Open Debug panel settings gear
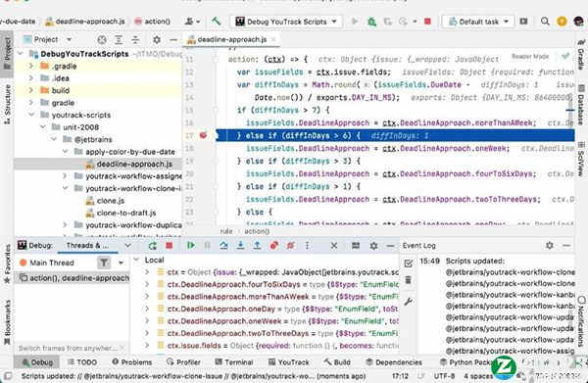The image size is (588, 383). point(373,246)
